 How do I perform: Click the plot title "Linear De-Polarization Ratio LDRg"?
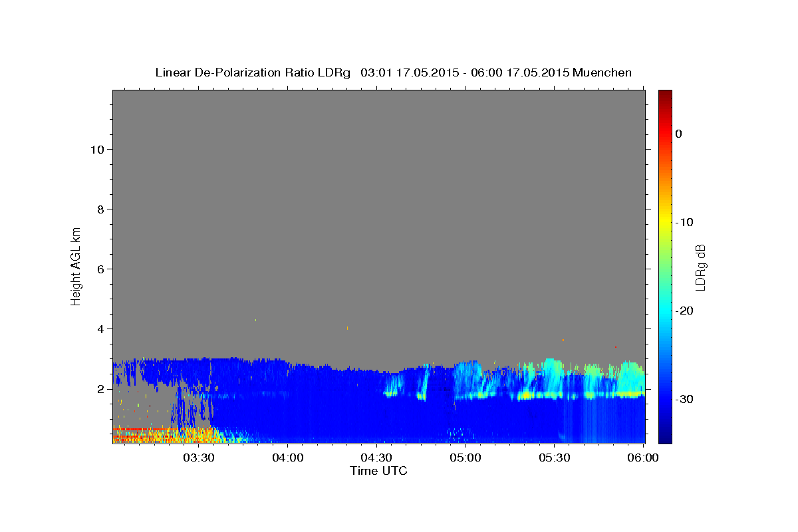pos(253,72)
